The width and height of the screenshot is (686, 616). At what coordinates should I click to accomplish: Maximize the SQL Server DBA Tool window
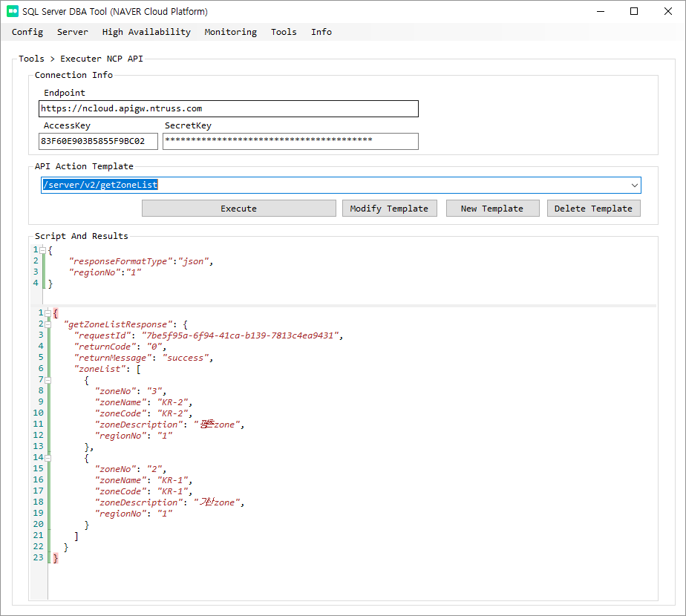pyautogui.click(x=634, y=11)
